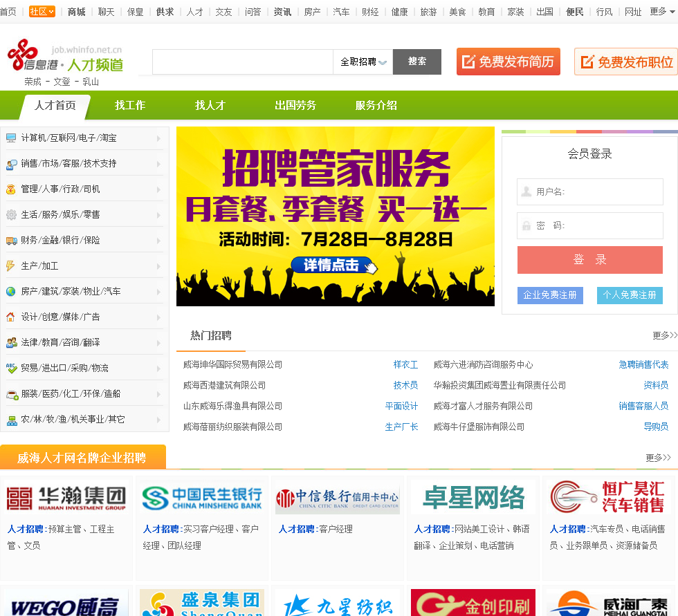This screenshot has width=678, height=616.
Task: Open 威海西港建筑有限公司 company link
Action: click(224, 385)
